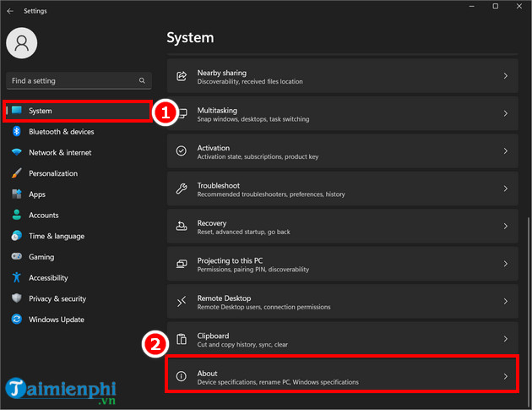Open Recovery via its right chevron
This screenshot has height=410, width=532.
pos(506,226)
